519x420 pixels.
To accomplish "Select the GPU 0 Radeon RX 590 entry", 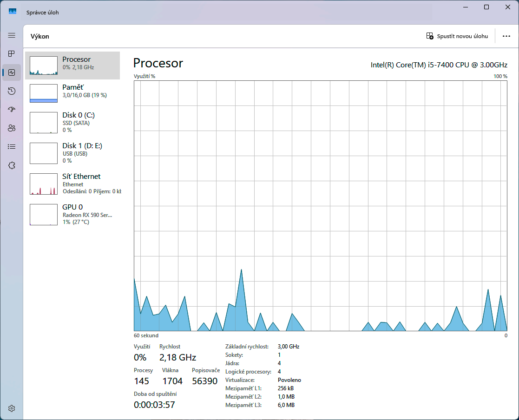I will pos(72,214).
